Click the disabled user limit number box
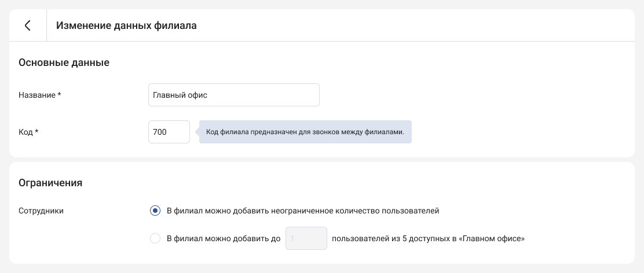 (306, 238)
